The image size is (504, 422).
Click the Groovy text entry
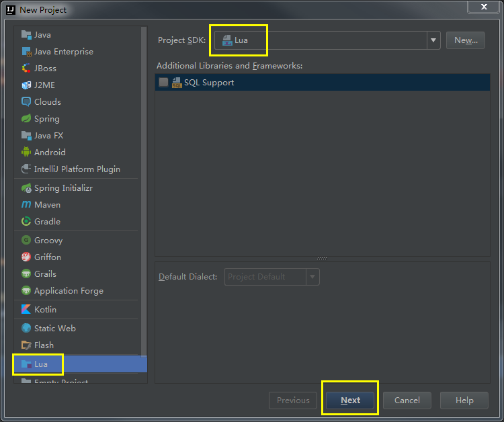tap(48, 241)
